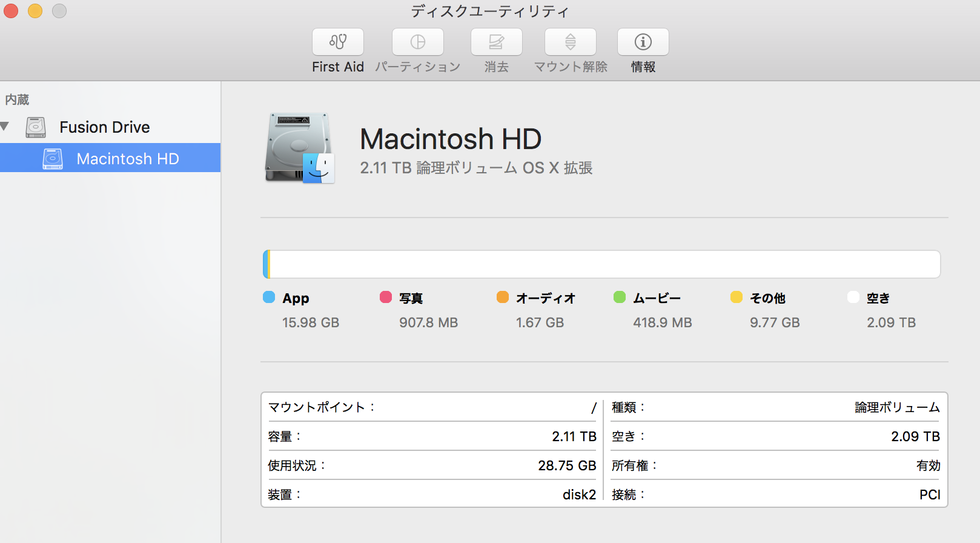
Task: Click the blue App color dot
Action: [269, 297]
